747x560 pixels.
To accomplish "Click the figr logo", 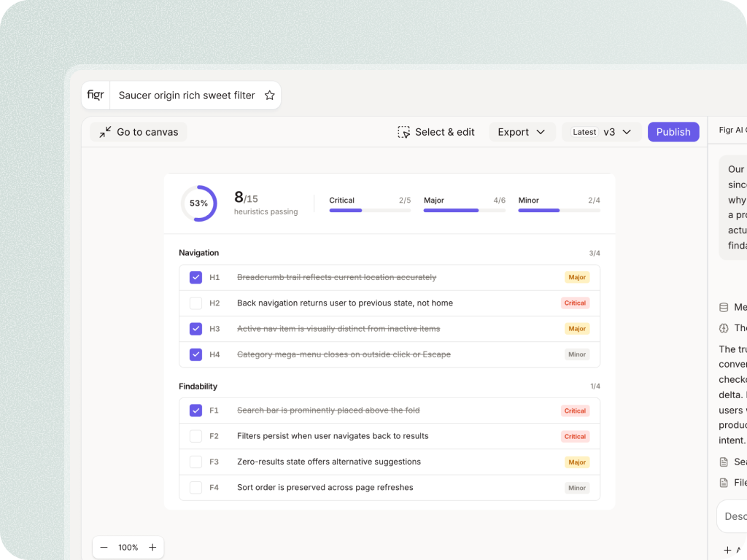I will click(x=96, y=95).
